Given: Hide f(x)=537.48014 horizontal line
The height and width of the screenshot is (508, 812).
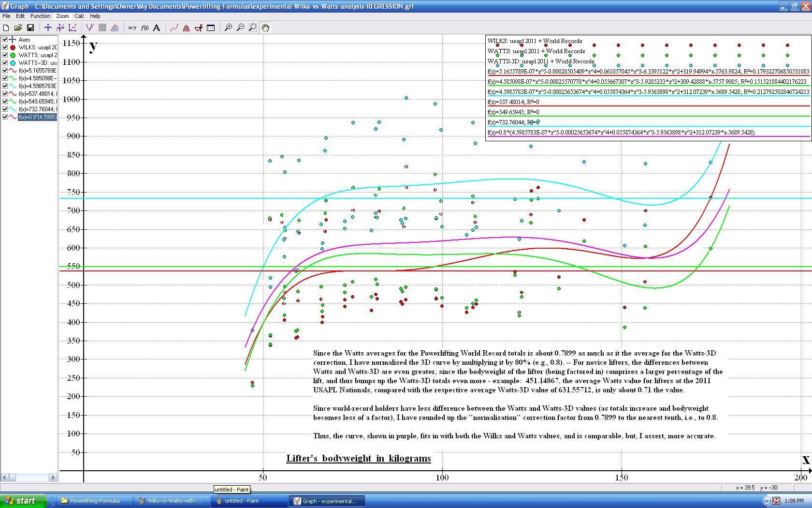Looking at the screenshot, I should point(5,94).
